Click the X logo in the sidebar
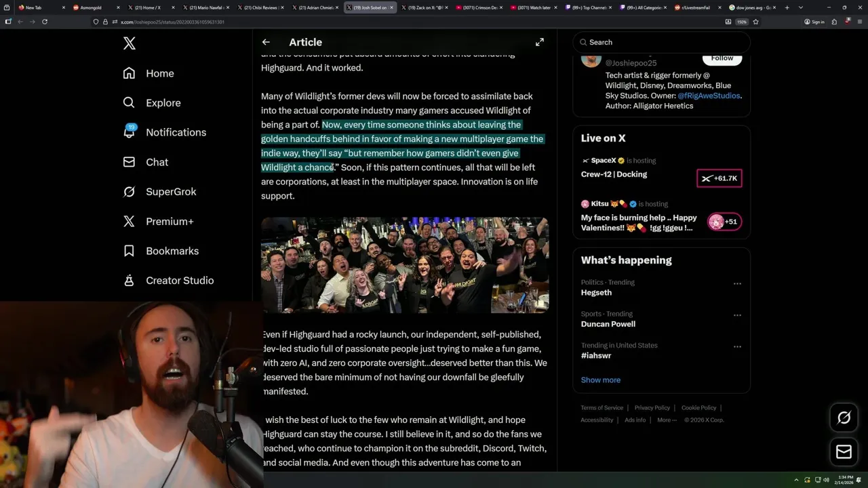This screenshot has height=488, width=868. point(130,43)
